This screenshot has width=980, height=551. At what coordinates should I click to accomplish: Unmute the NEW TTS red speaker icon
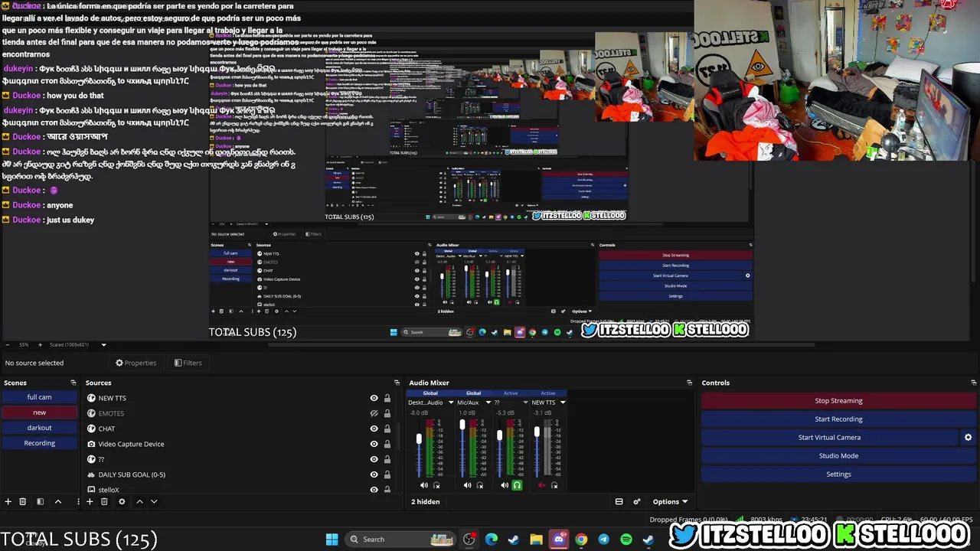542,485
